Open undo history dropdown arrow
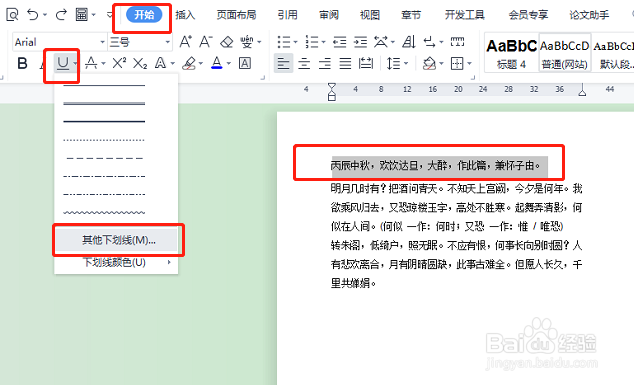 tap(45, 15)
